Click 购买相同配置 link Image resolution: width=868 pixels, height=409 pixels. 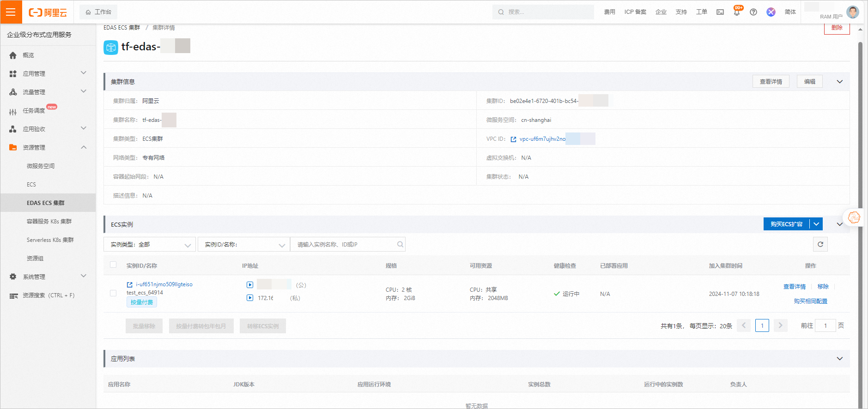811,301
